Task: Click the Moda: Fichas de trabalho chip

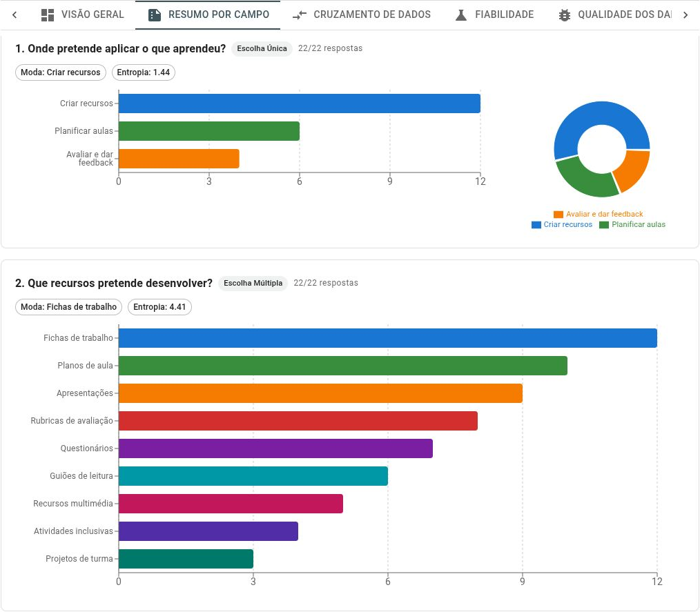Action: (69, 307)
